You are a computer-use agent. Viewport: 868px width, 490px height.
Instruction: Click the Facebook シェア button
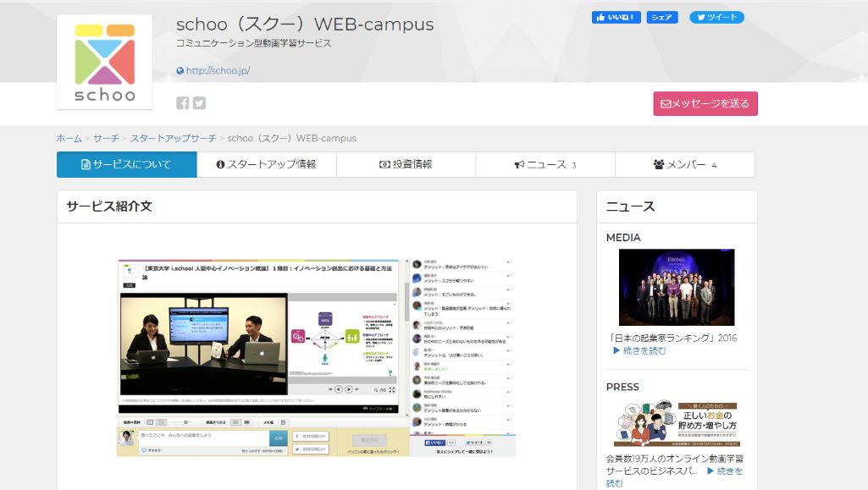(x=661, y=18)
